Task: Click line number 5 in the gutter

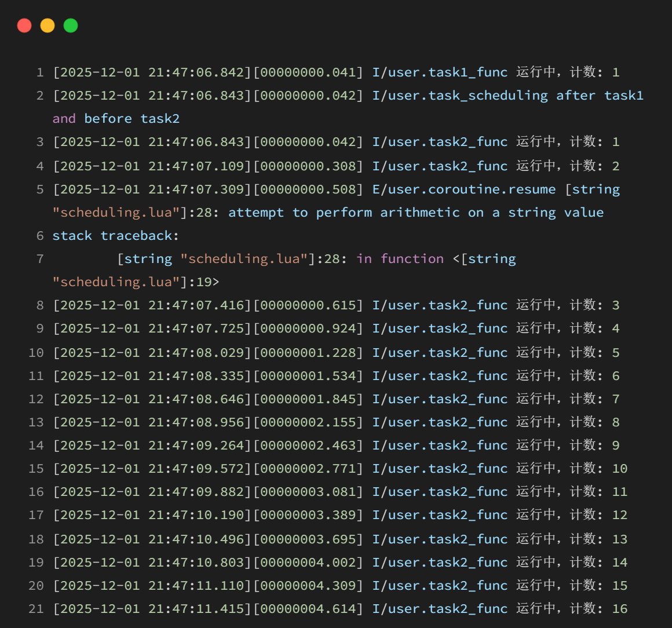Action: tap(39, 189)
